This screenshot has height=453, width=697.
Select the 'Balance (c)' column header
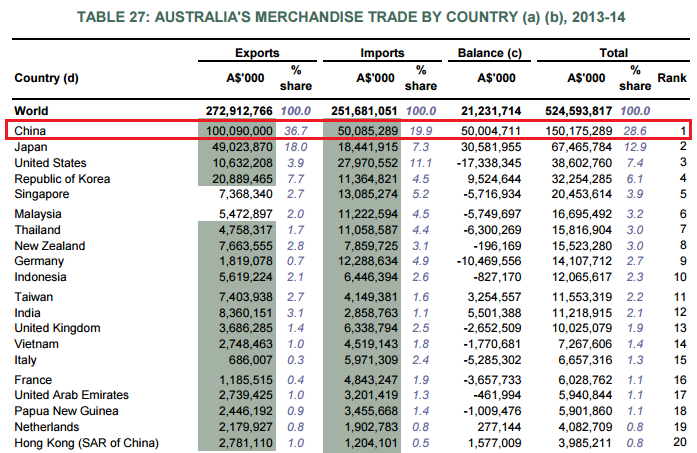[489, 53]
